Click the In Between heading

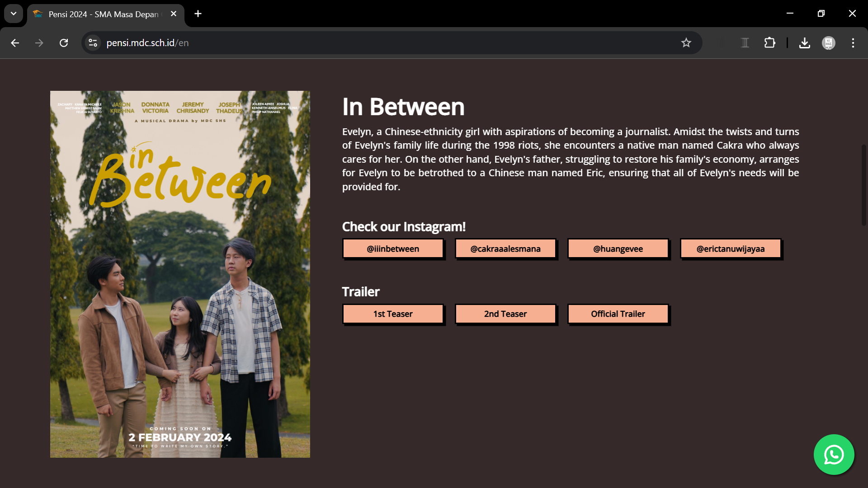click(x=403, y=107)
